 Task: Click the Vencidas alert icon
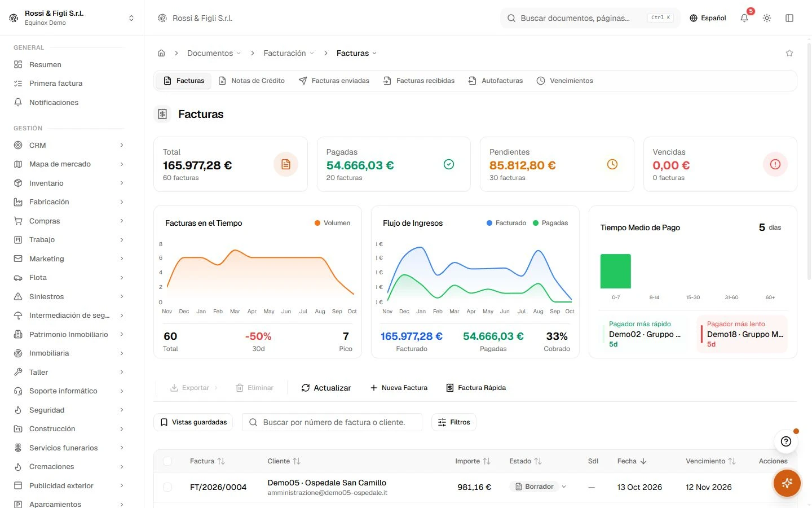pos(775,164)
